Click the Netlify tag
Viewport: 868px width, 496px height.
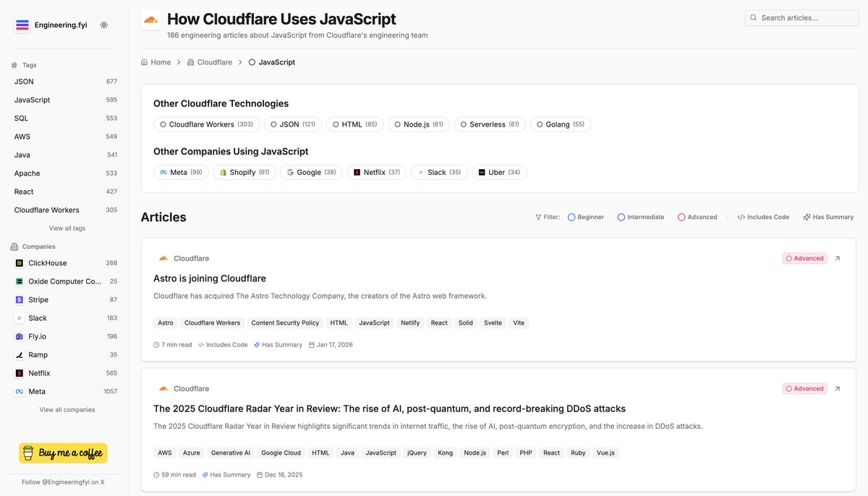[410, 322]
